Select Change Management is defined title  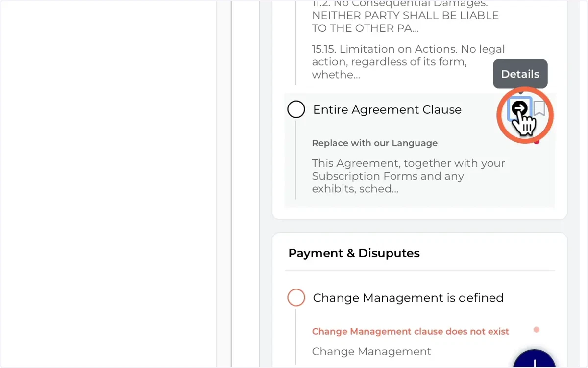click(x=408, y=298)
